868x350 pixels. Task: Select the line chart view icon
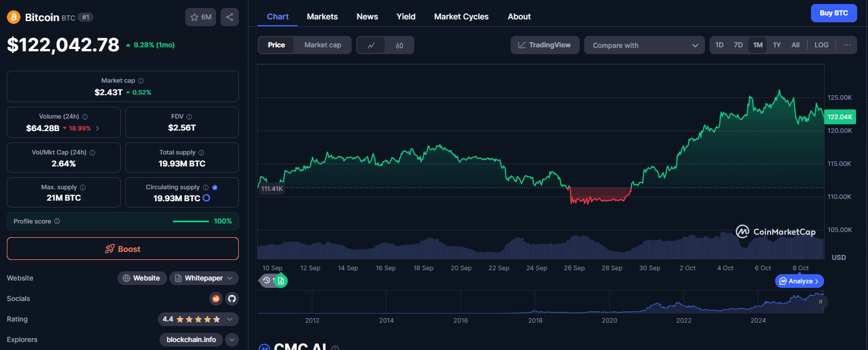coord(371,46)
